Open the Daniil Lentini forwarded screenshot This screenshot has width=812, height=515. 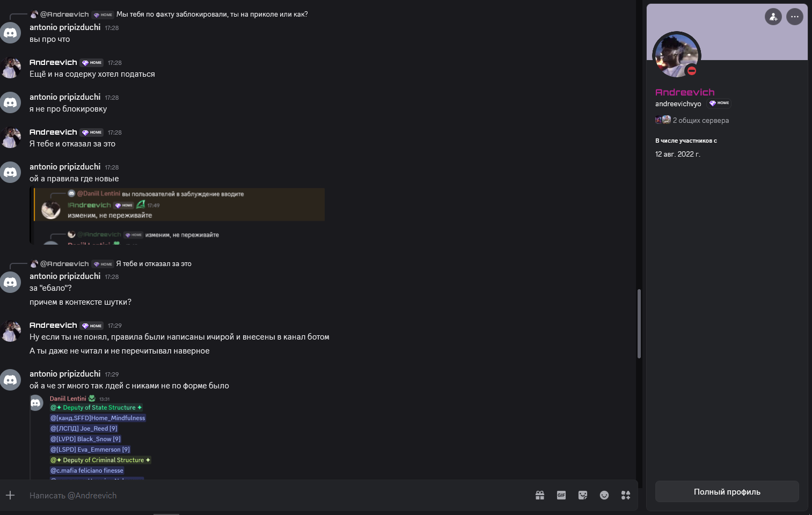click(91, 436)
